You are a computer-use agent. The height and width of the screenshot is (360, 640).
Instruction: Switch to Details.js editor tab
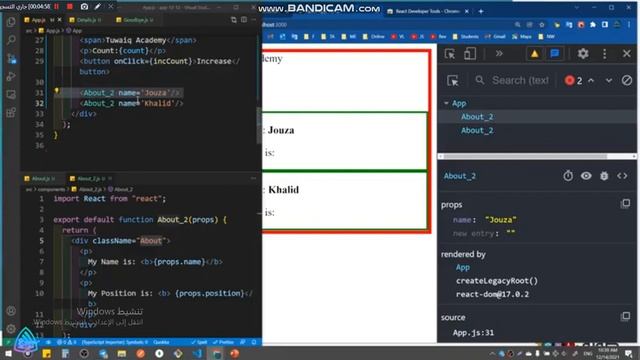coord(85,20)
